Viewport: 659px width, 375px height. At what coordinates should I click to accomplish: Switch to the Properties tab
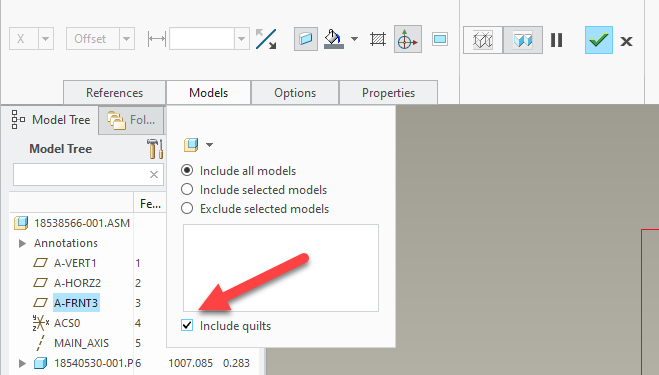388,92
